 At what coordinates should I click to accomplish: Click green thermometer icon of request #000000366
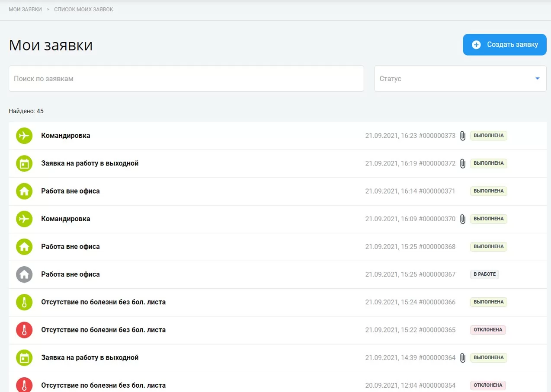click(x=24, y=302)
